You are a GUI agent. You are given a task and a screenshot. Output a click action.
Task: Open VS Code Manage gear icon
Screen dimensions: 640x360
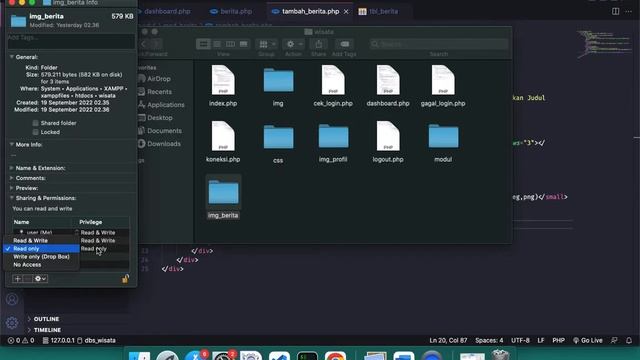click(x=12, y=323)
